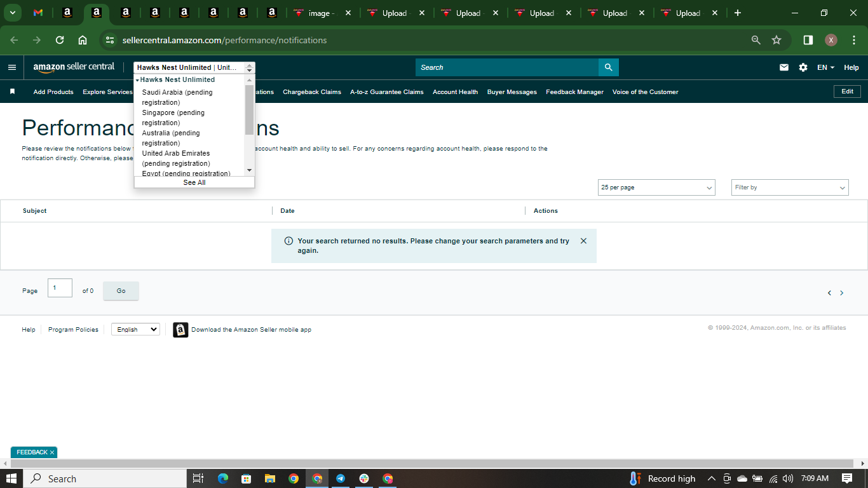Click the page number input field
The height and width of the screenshot is (488, 868).
60,288
